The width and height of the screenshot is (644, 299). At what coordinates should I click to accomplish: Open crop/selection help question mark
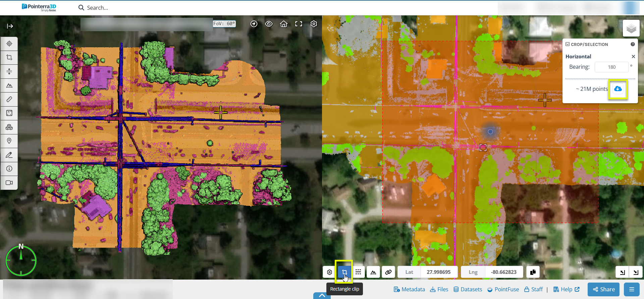pyautogui.click(x=633, y=44)
